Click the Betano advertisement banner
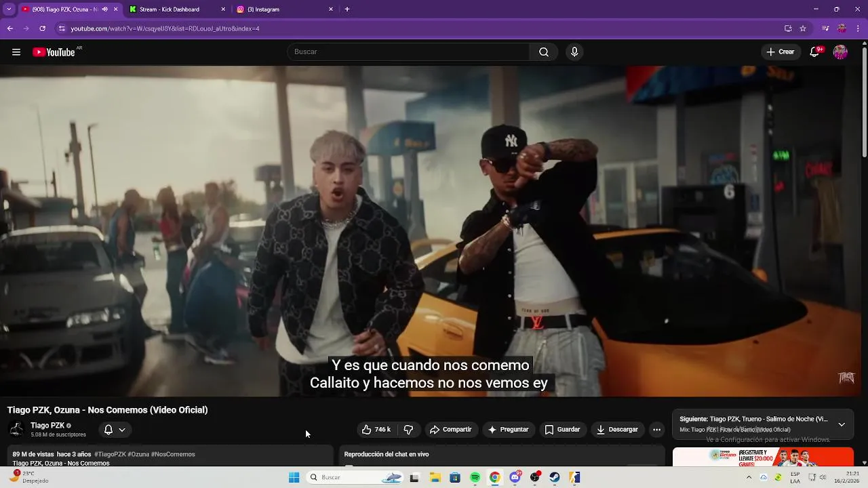Image resolution: width=868 pixels, height=488 pixels. 763,457
